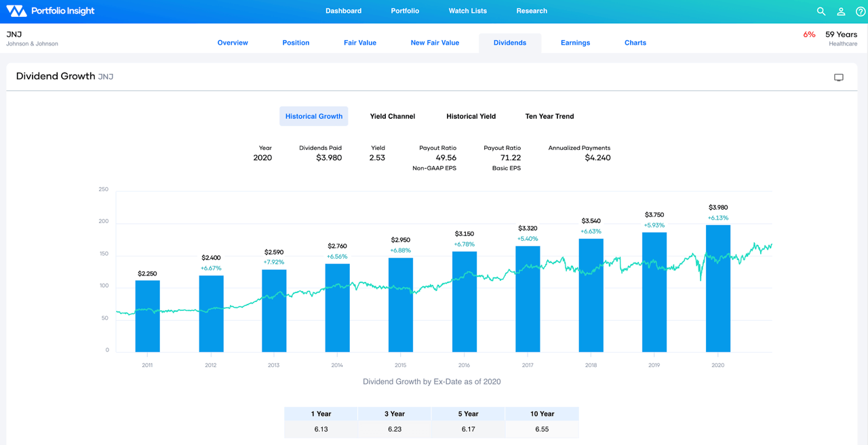Open the help icon

(x=860, y=11)
